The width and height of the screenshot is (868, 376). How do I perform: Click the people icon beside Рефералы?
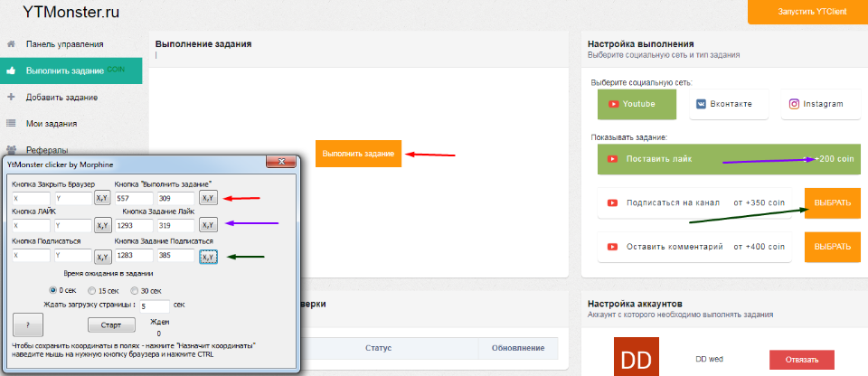[x=11, y=149]
